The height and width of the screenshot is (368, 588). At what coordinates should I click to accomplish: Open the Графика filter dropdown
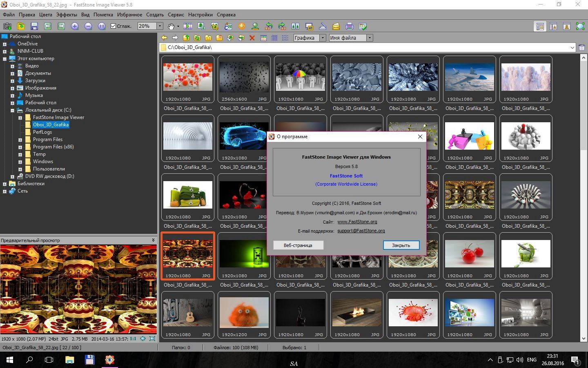pyautogui.click(x=323, y=38)
